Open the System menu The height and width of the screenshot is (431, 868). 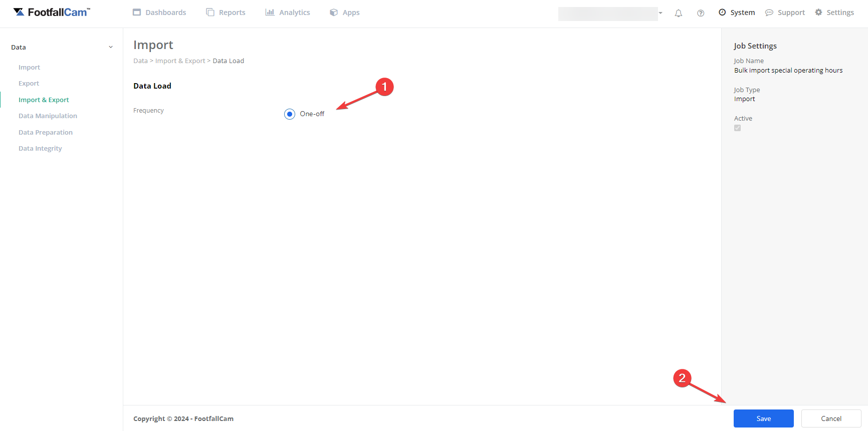(x=737, y=12)
